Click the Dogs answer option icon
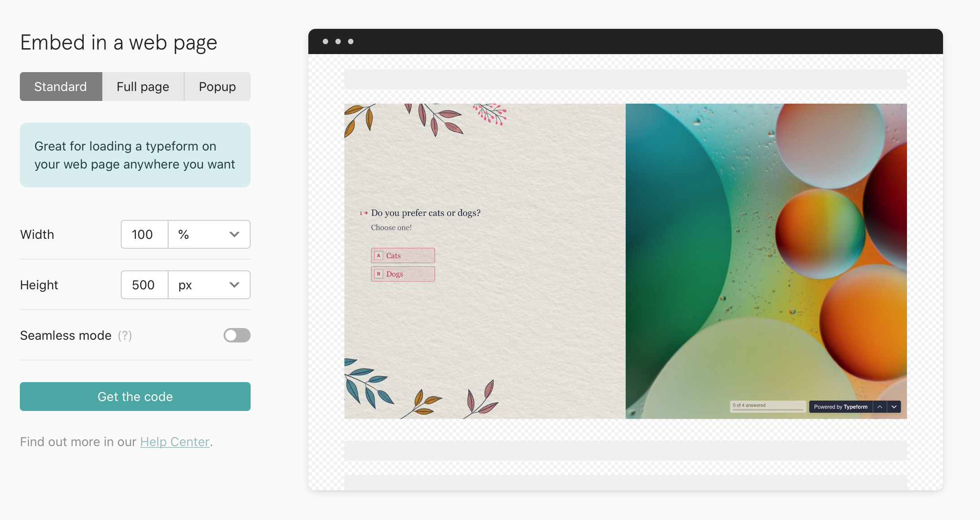Image resolution: width=980 pixels, height=520 pixels. coord(378,273)
